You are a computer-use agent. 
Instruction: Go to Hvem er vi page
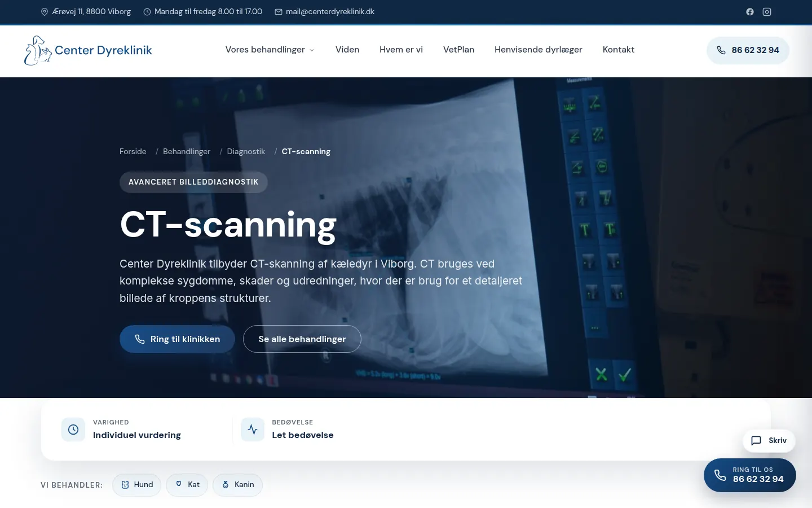tap(401, 50)
